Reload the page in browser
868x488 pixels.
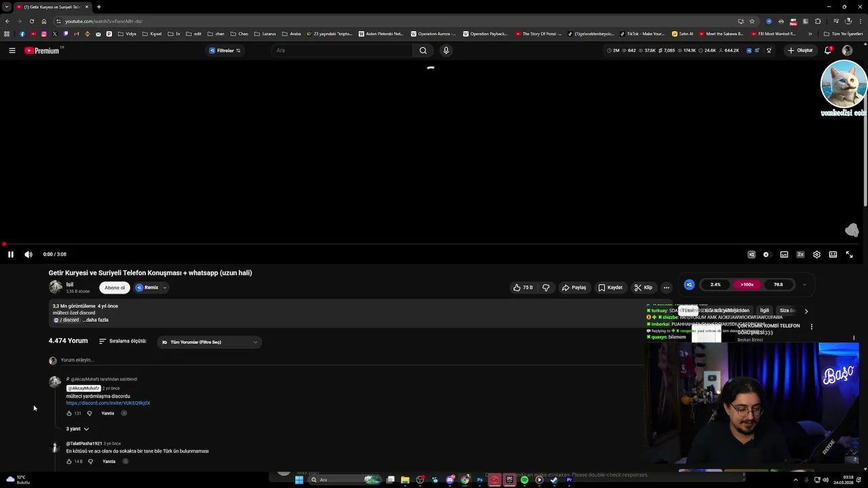coord(31,21)
